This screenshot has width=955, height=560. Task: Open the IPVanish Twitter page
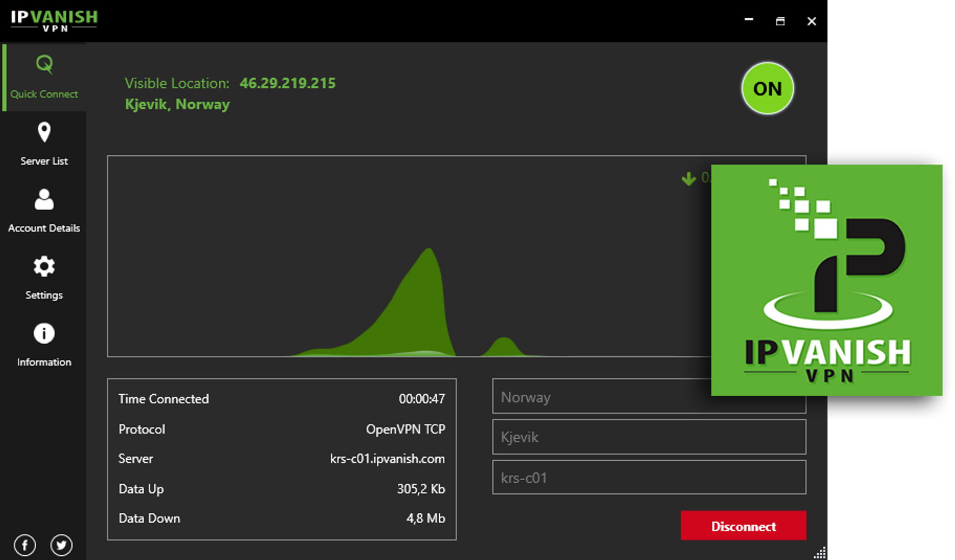(x=62, y=545)
